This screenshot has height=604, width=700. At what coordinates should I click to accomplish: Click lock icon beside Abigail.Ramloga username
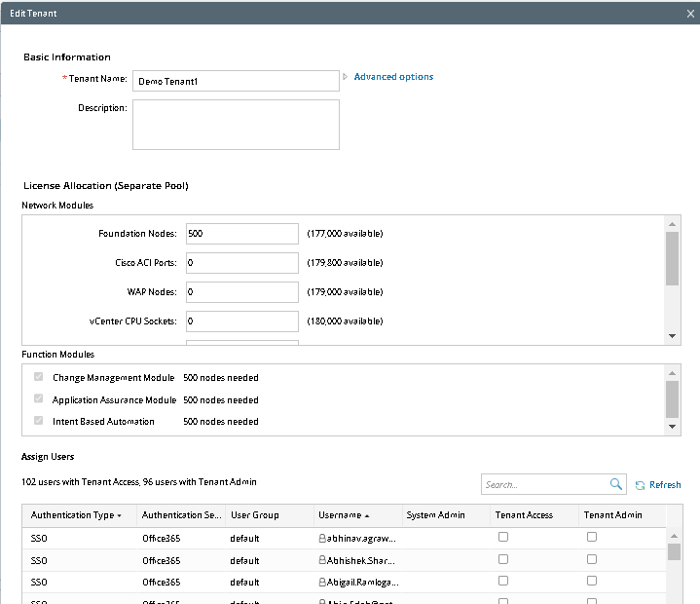coord(321,583)
